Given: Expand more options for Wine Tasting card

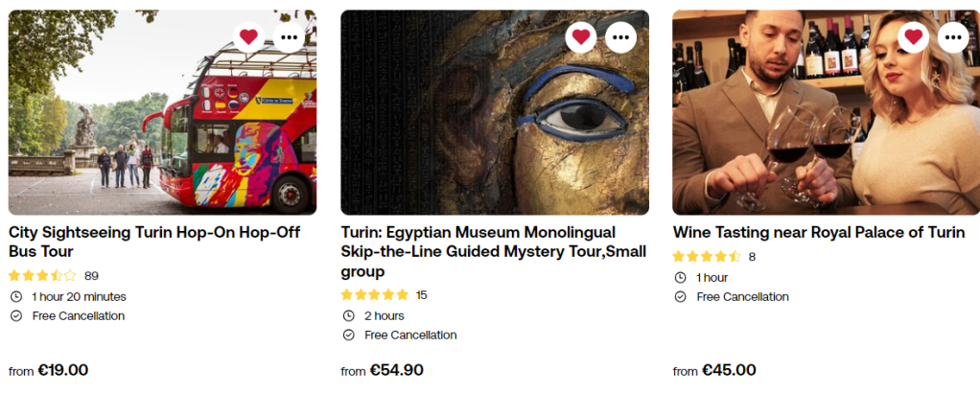Looking at the screenshot, I should tap(953, 37).
